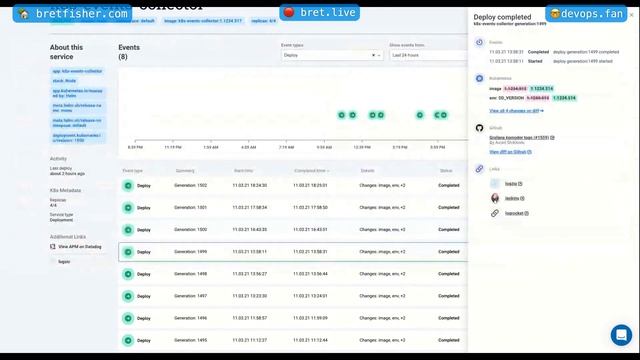Click Deploy icon in Generation 1499 row
Screen dimensions: 640x360
128,252
